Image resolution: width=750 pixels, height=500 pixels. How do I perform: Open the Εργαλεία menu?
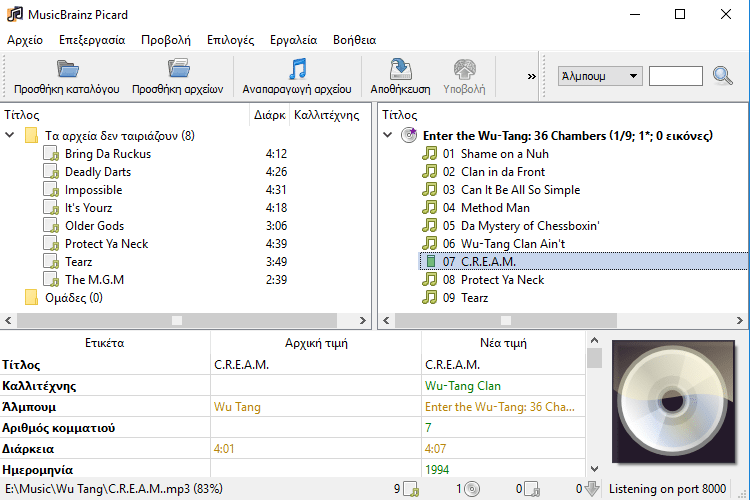(x=293, y=40)
